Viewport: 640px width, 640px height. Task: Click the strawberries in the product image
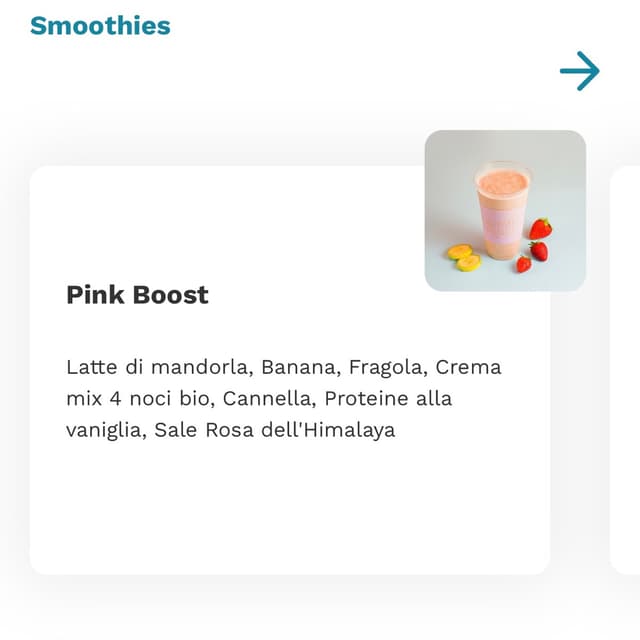coord(536,246)
